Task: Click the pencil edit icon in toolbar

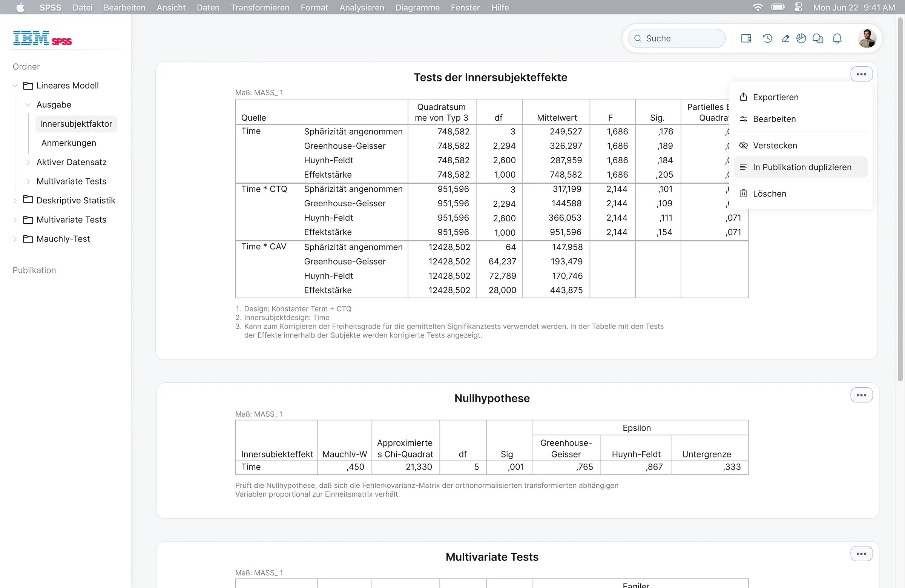Action: point(785,38)
